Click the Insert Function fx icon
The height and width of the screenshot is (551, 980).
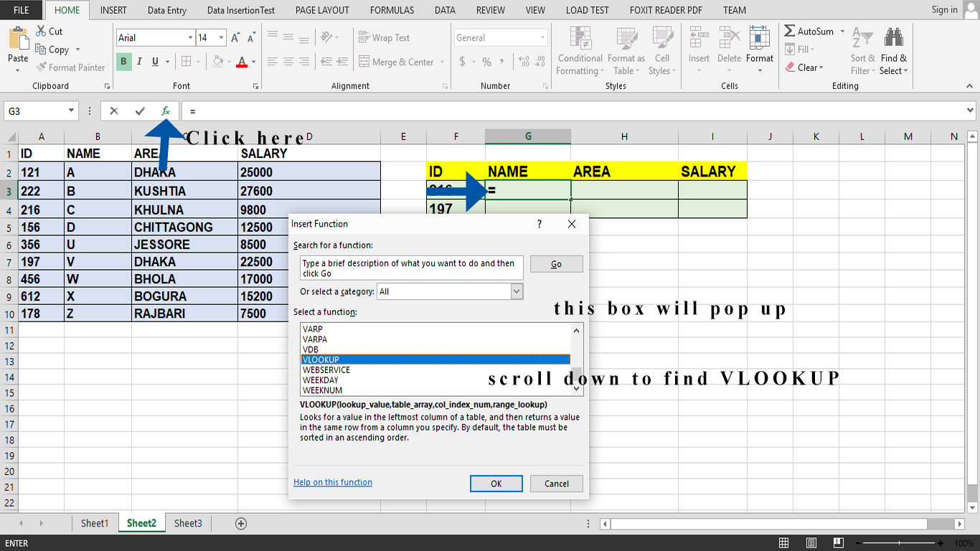click(x=166, y=110)
